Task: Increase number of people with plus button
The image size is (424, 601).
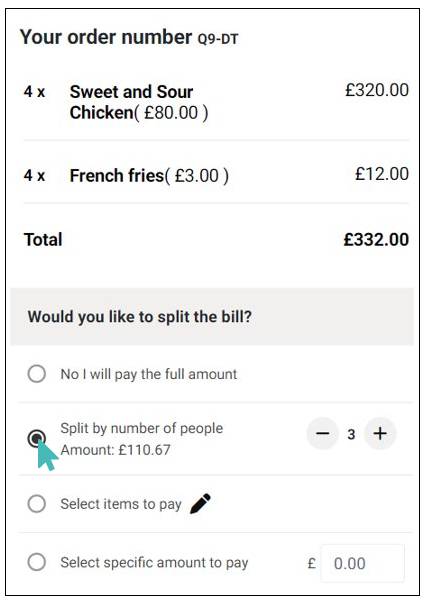Action: click(380, 434)
